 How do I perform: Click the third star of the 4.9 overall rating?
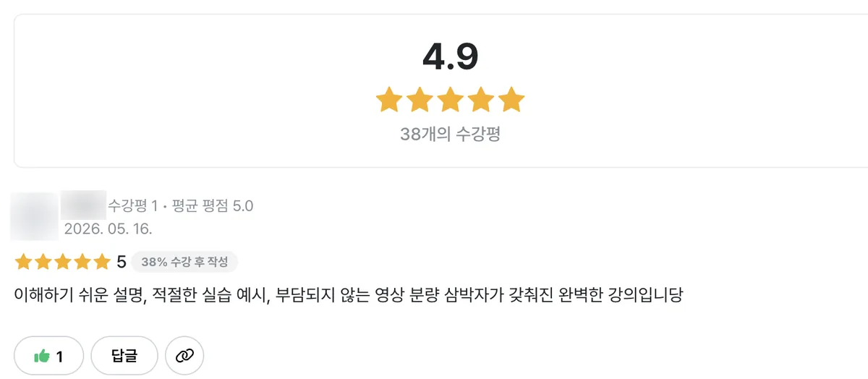tap(450, 100)
